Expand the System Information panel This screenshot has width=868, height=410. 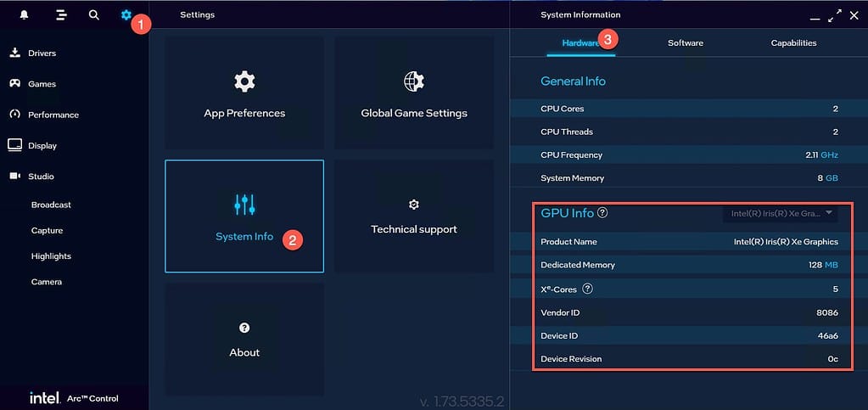click(834, 15)
